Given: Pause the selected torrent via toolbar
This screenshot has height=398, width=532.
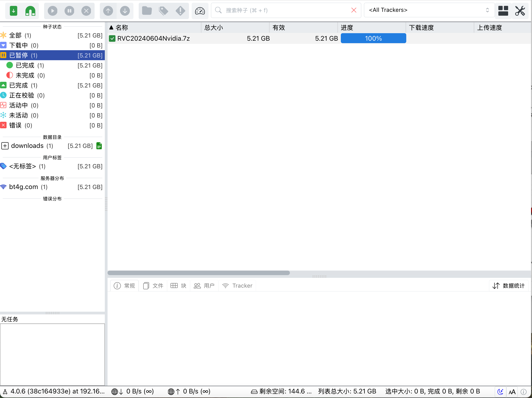Looking at the screenshot, I should point(69,11).
